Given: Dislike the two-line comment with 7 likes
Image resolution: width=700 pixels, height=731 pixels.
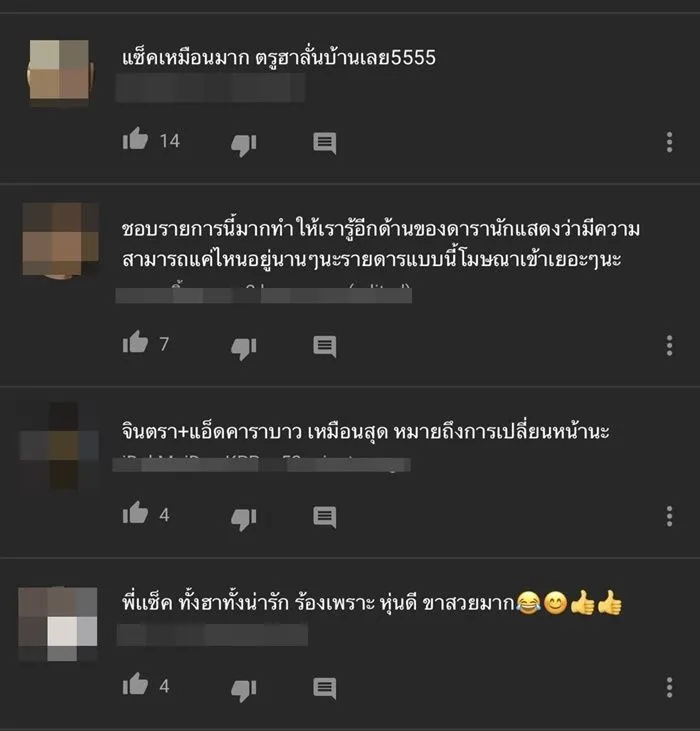Looking at the screenshot, I should (244, 349).
